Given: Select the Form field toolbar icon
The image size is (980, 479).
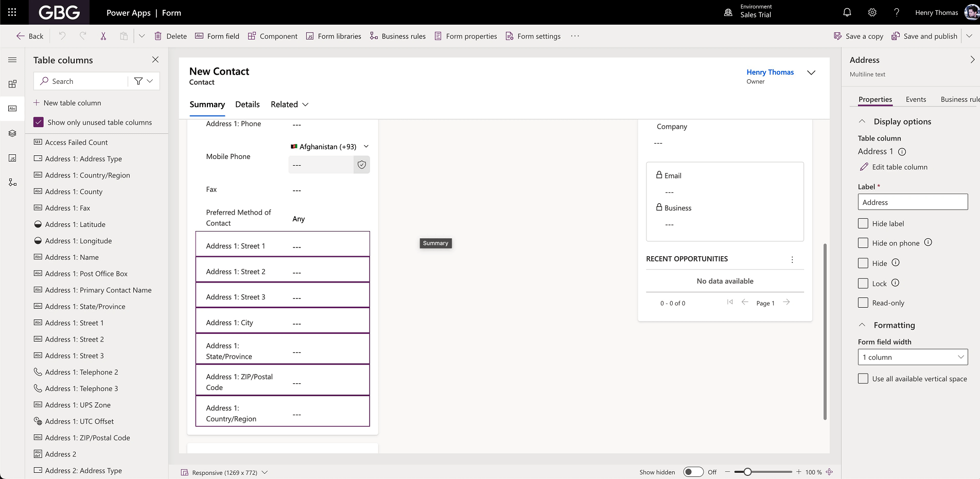Looking at the screenshot, I should (217, 36).
